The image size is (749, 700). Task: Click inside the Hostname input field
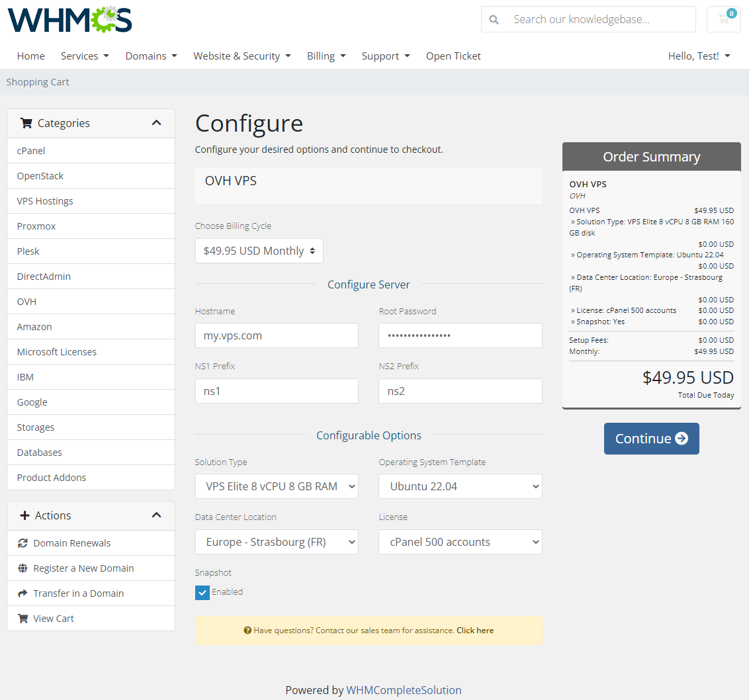pos(277,335)
